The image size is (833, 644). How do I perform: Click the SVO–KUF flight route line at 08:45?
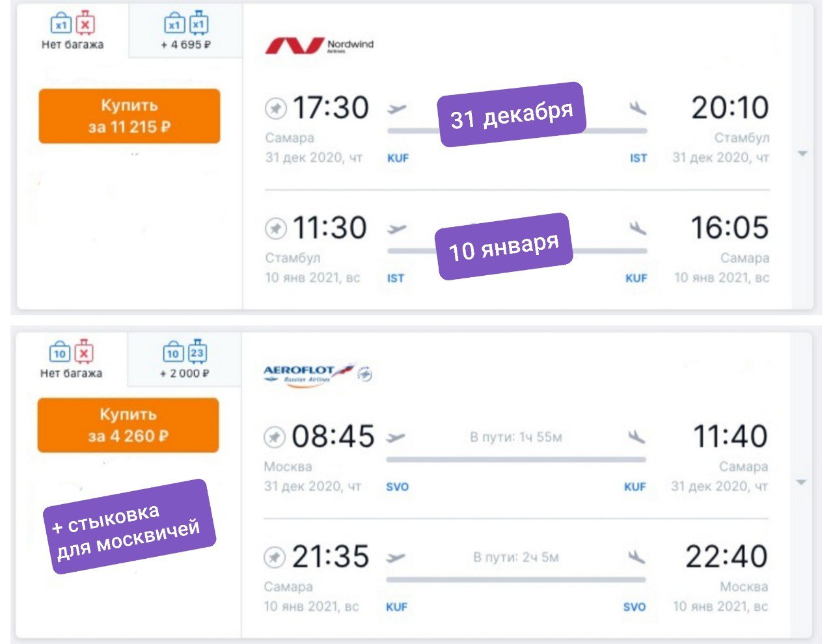point(515,459)
